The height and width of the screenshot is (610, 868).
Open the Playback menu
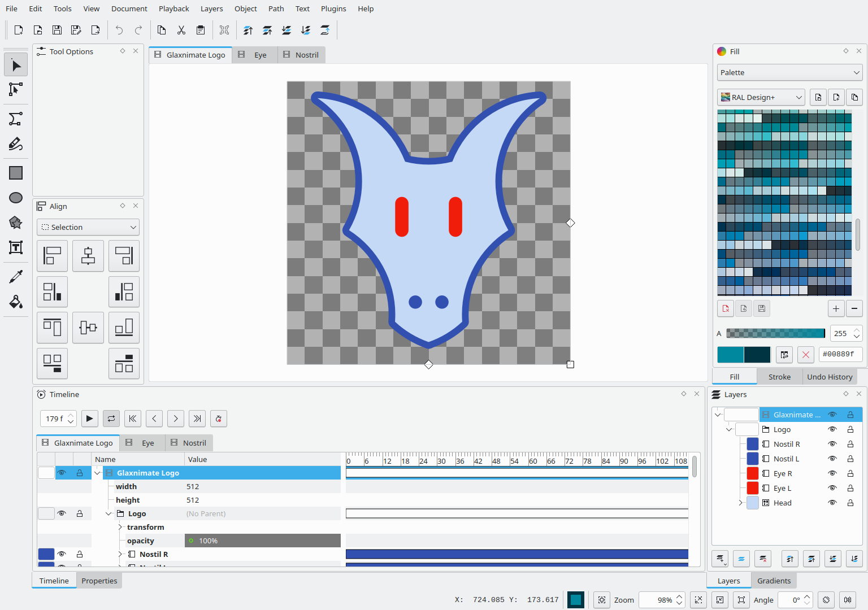point(174,8)
